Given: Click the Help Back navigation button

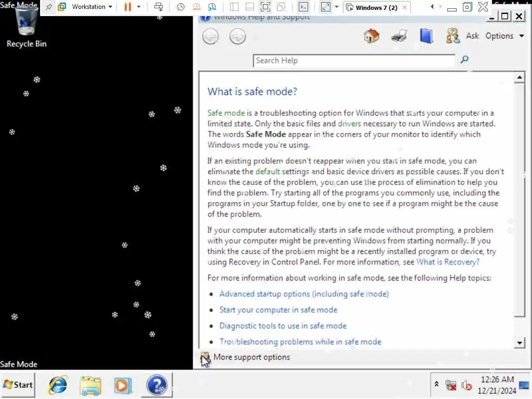Looking at the screenshot, I should tap(210, 36).
